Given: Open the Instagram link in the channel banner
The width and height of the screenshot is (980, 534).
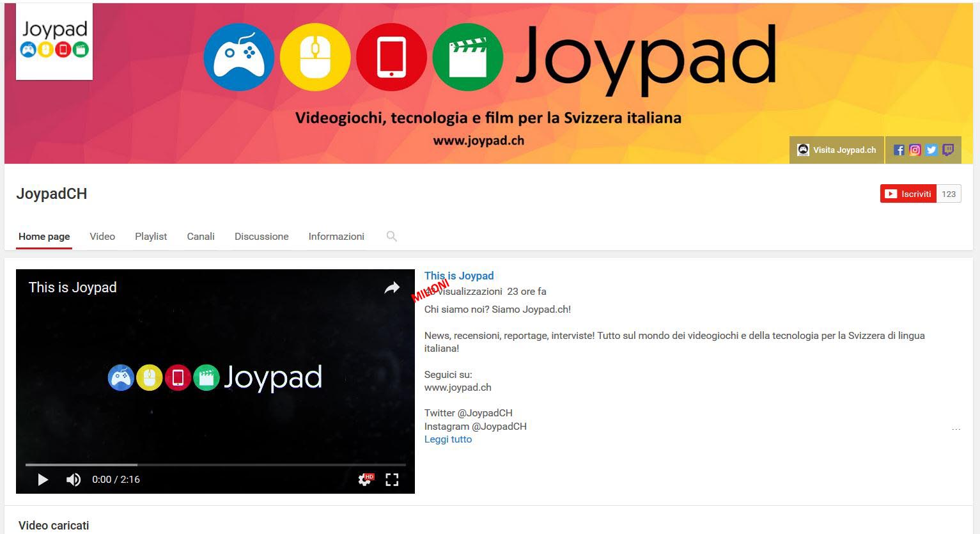Looking at the screenshot, I should [x=915, y=150].
